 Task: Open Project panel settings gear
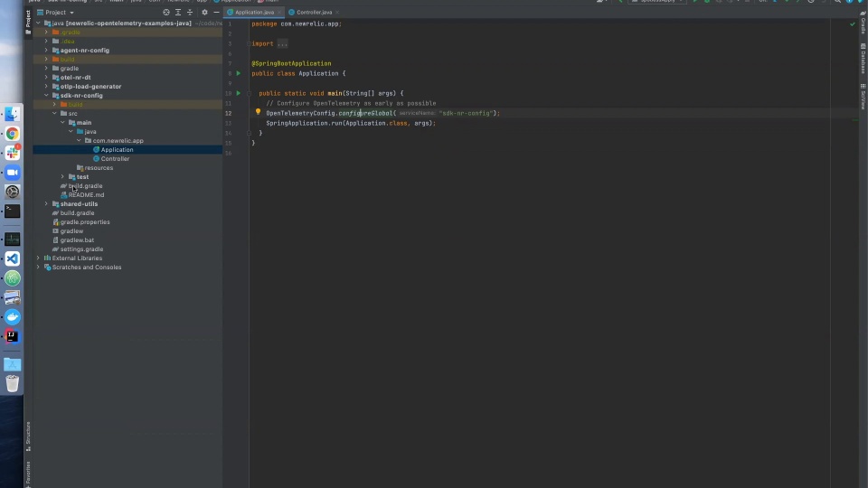pos(204,12)
